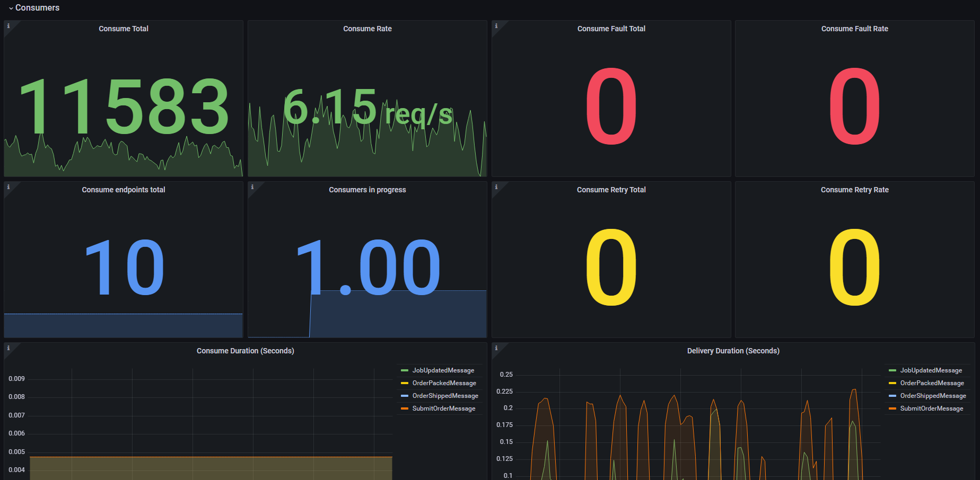Open info icon on Consume endpoints total panel
The width and height of the screenshot is (980, 480).
(8, 186)
